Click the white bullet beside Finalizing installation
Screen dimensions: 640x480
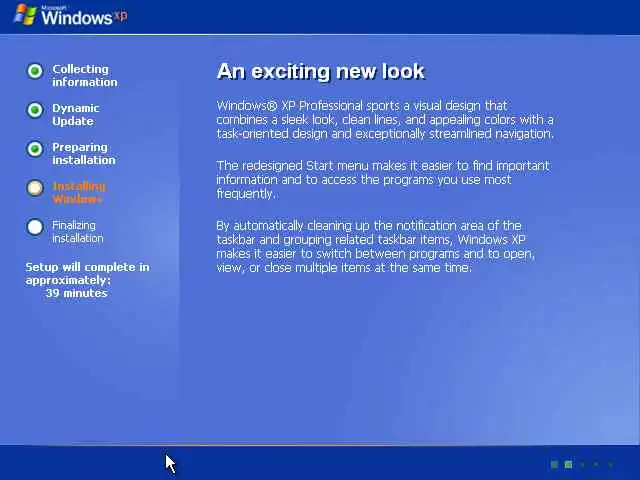(35, 227)
